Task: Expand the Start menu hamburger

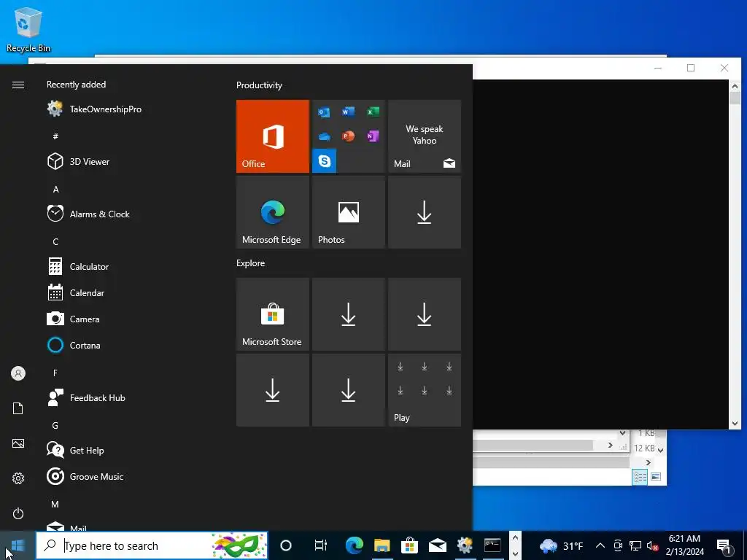Action: [18, 85]
